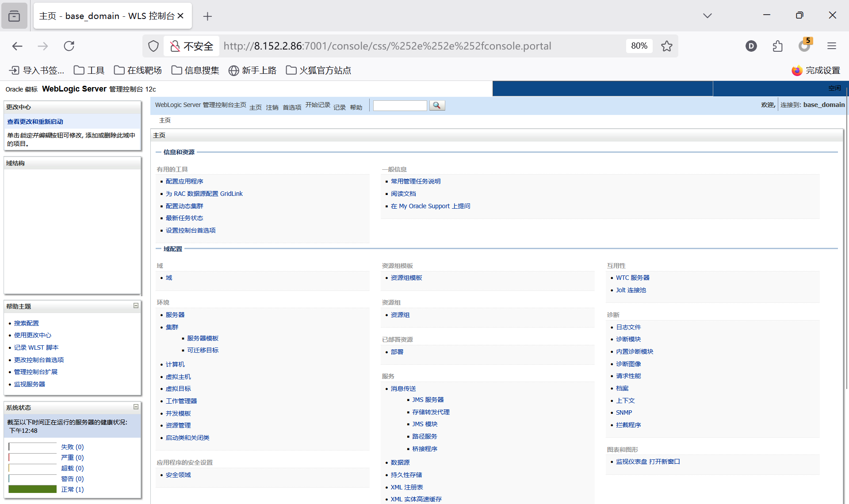Open the 日志文件 link
Viewport: 849px width, 504px height.
(628, 327)
